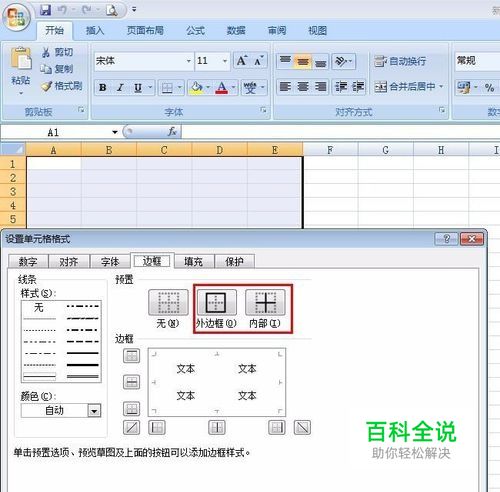This screenshot has height=492, width=500.
Task: Toggle Wrap Text (自动换行)
Action: [400, 61]
